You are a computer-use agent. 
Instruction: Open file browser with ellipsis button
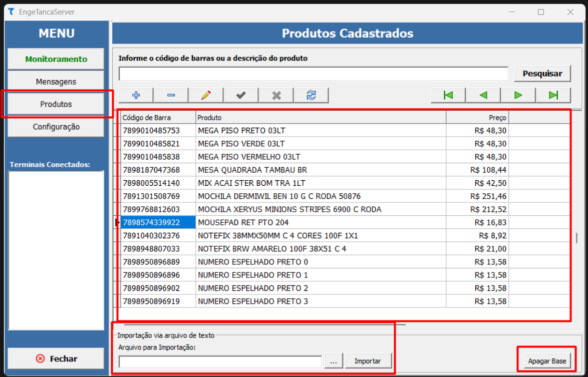333,361
